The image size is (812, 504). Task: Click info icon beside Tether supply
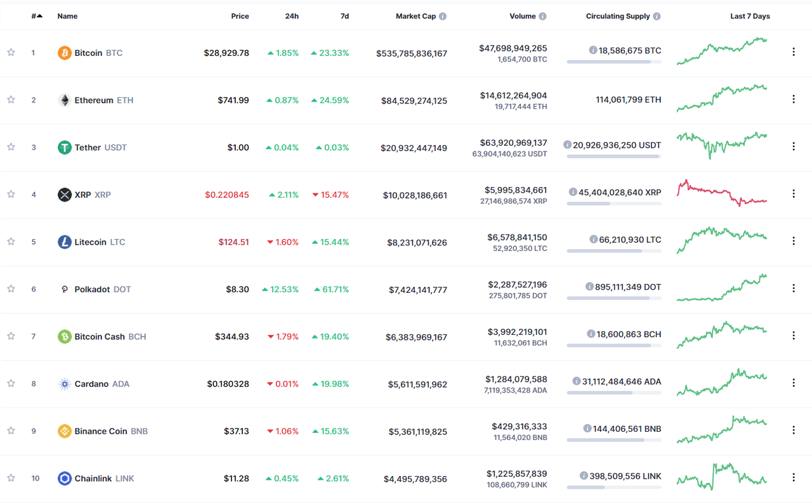pos(567,145)
